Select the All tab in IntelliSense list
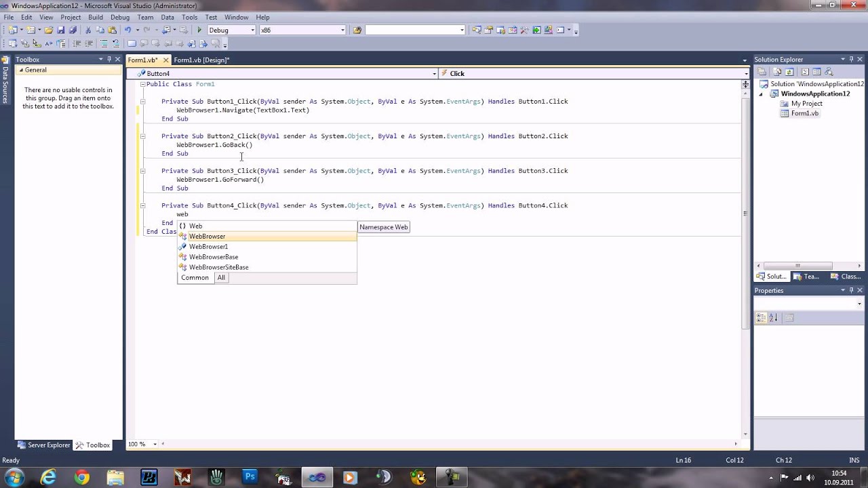This screenshot has height=488, width=868. click(x=221, y=278)
